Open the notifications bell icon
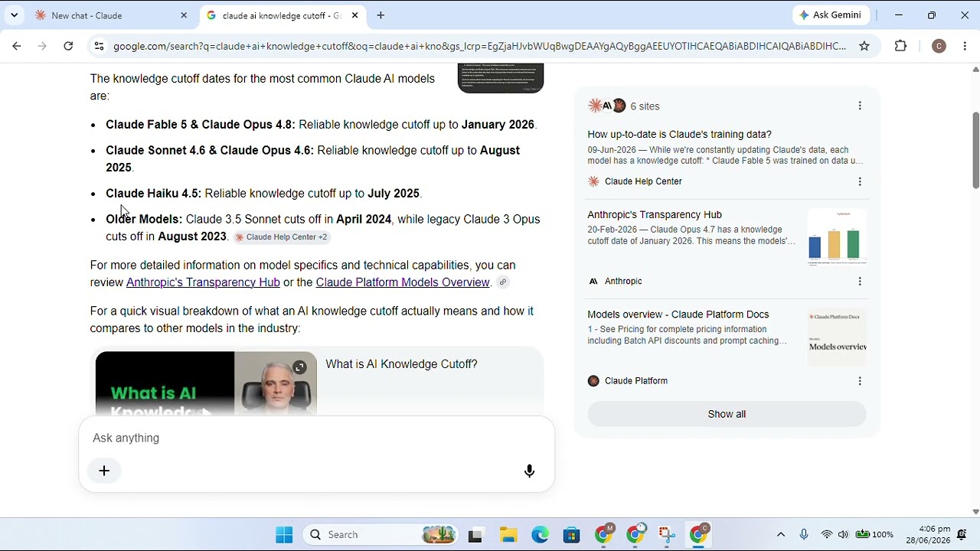 coord(962,535)
